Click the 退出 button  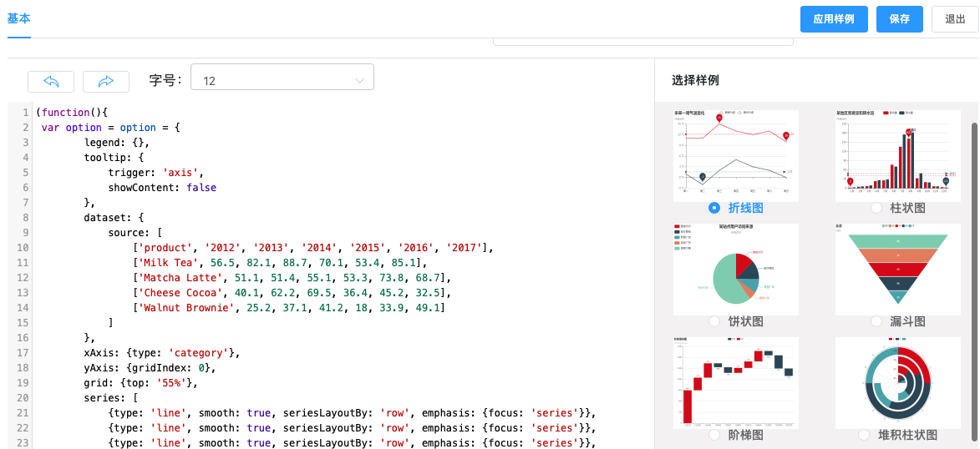pyautogui.click(x=955, y=19)
